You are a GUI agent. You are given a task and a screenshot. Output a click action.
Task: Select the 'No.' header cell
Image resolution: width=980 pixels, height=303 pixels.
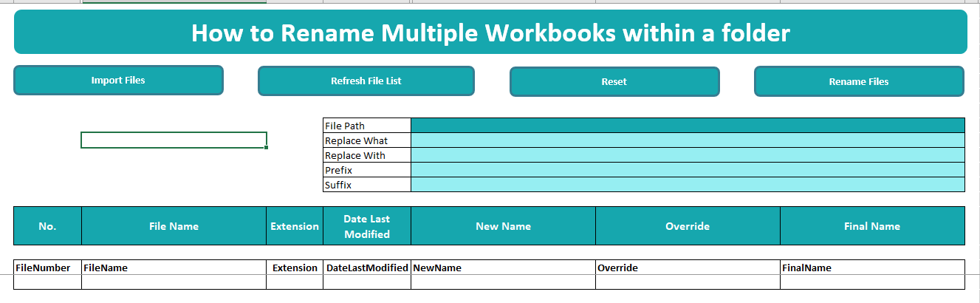47,226
